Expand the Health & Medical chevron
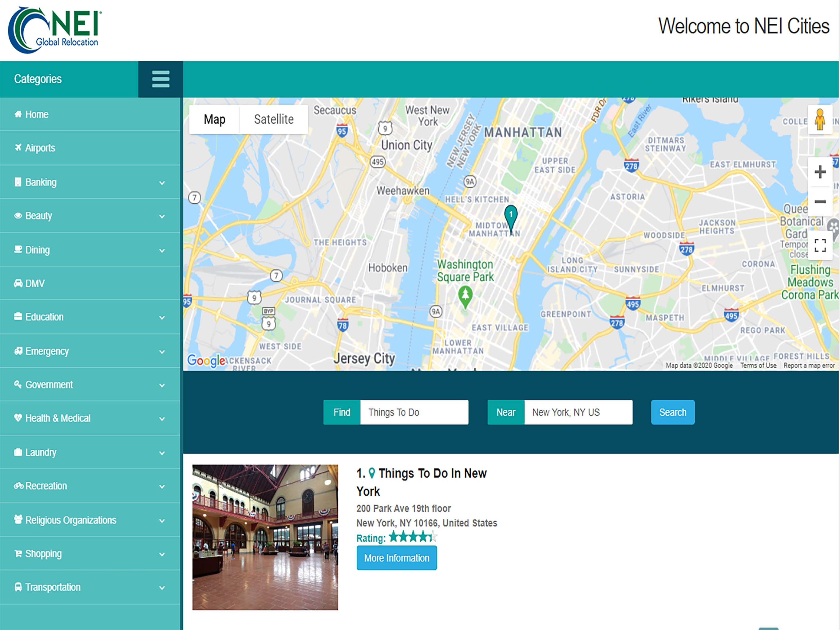Screen dimensions: 840x630 pos(162,418)
